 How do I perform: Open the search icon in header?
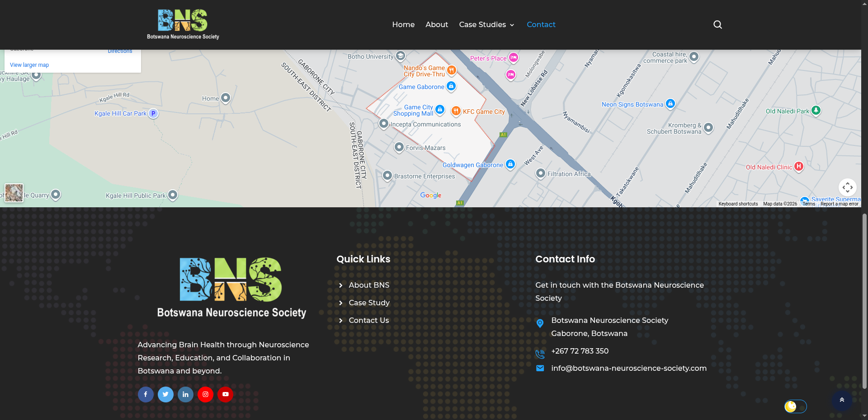[717, 24]
